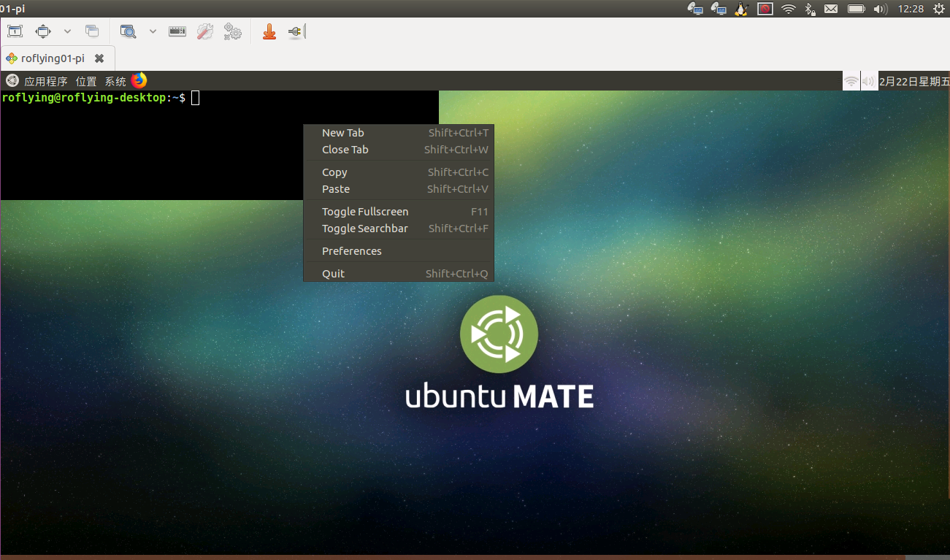Viewport: 950px width, 560px height.
Task: Click the wrench preferences icon
Action: (205, 31)
